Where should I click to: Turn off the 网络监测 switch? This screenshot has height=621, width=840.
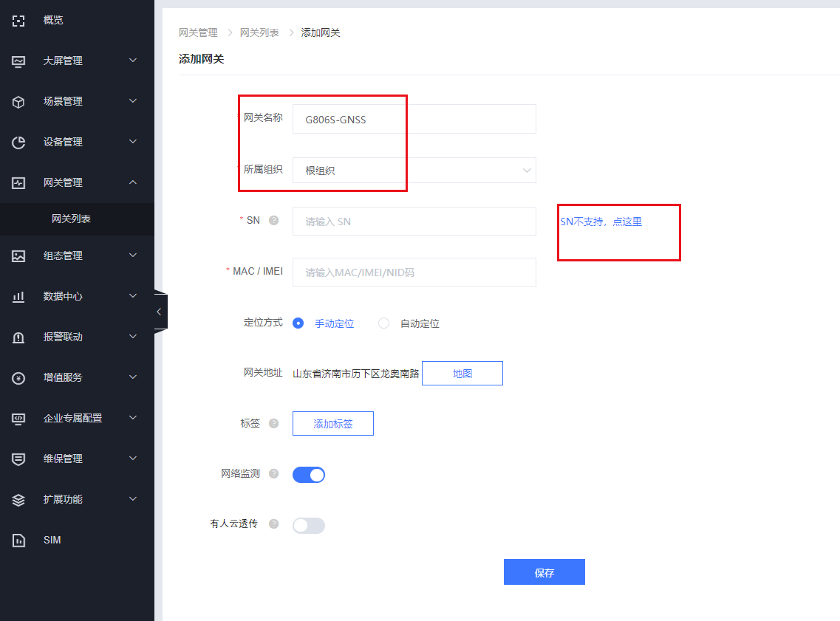[x=309, y=474]
